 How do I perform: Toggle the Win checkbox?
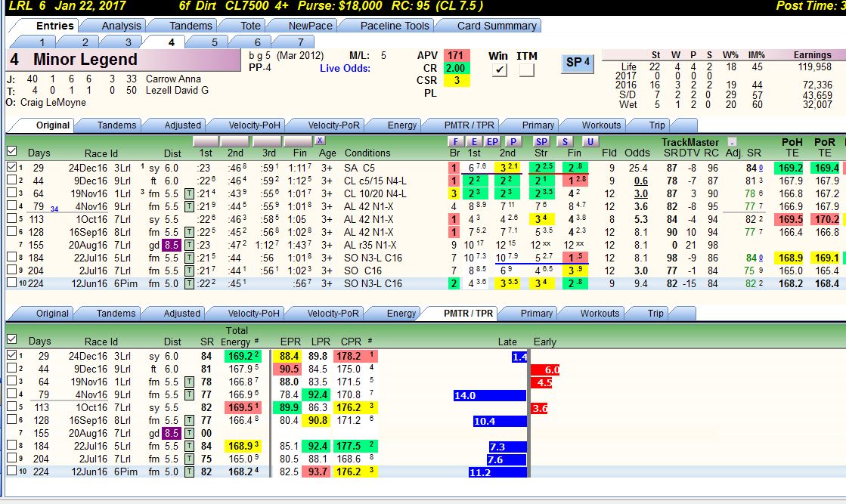pyautogui.click(x=500, y=70)
